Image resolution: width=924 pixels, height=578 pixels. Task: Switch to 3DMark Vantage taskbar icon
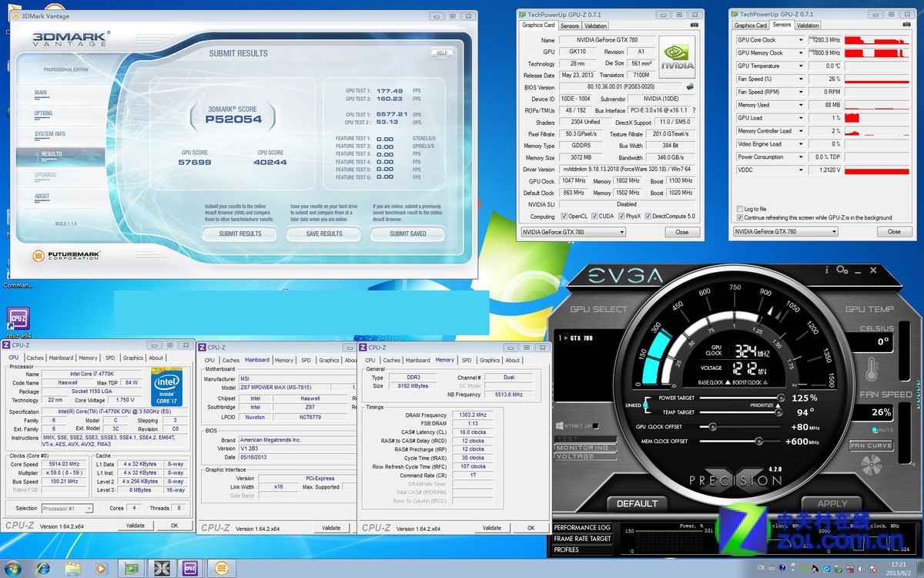pos(222,568)
